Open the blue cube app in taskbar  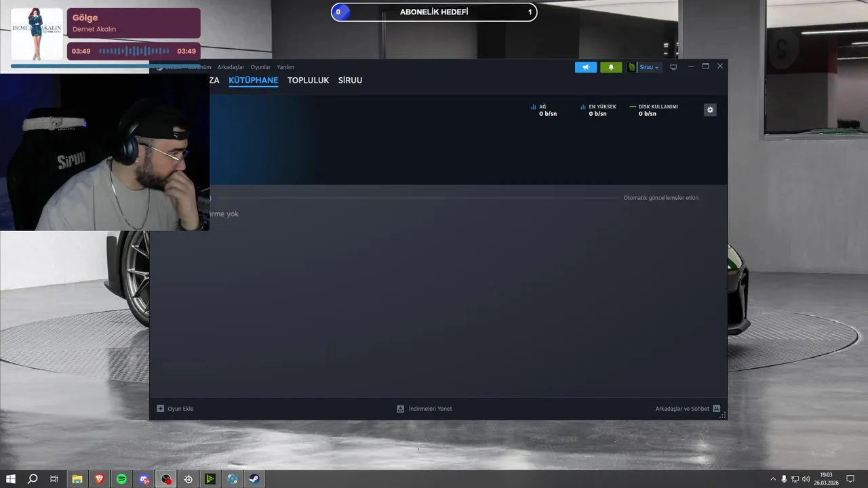click(x=233, y=479)
